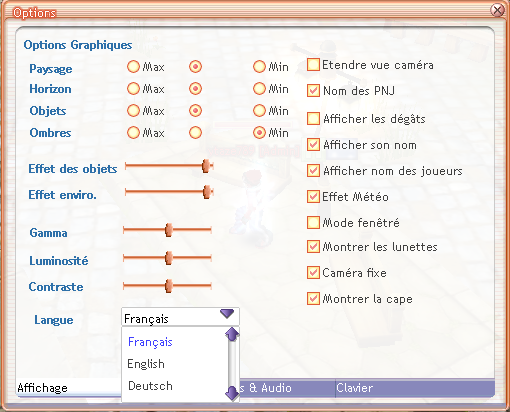Viewport: 510px width, 412px height.
Task: Select Min for Objets
Action: 259,111
